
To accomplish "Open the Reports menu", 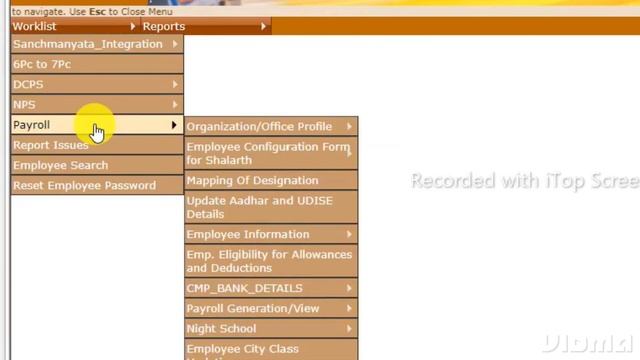I will pyautogui.click(x=206, y=27).
